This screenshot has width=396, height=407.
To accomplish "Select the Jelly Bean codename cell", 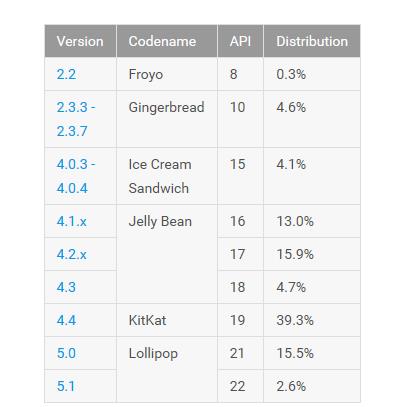I will tap(167, 254).
